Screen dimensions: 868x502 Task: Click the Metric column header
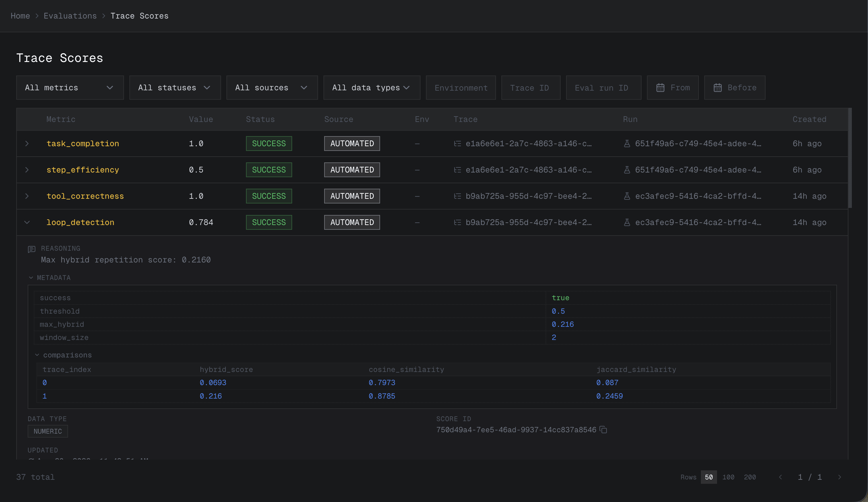(61, 119)
